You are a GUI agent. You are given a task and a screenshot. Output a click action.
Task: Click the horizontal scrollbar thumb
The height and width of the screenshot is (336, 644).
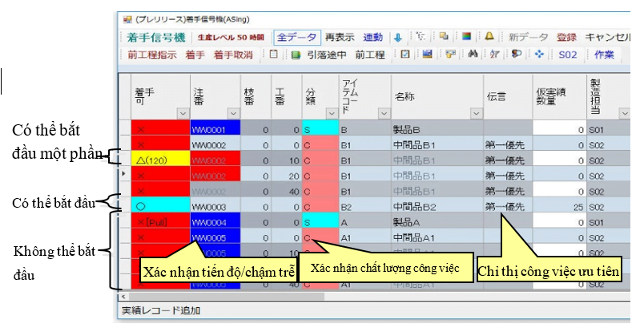[x=227, y=296]
